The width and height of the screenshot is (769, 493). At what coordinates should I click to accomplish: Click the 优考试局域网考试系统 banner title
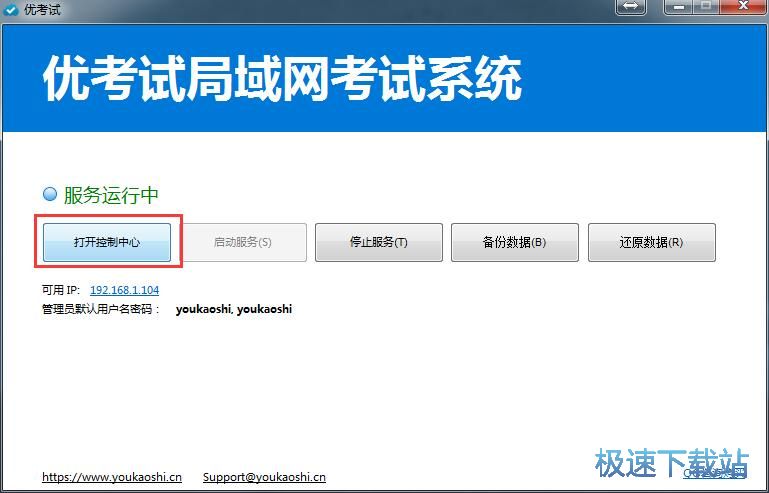(282, 79)
